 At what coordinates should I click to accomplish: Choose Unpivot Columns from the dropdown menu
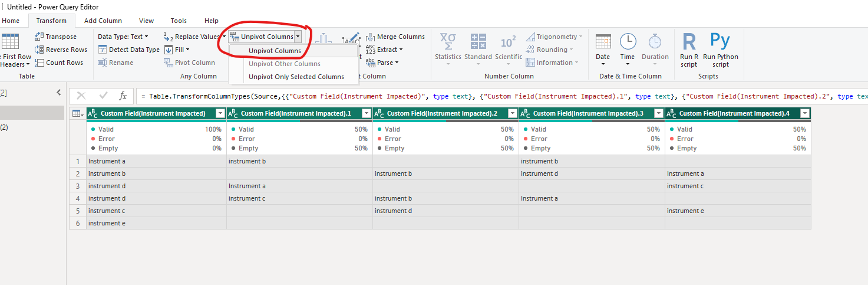click(294, 51)
